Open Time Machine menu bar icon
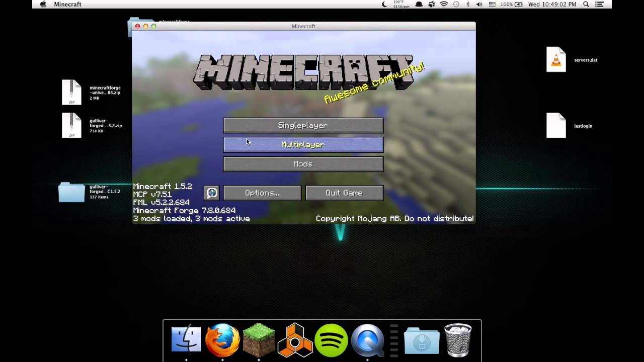Screen dimensions: 644x362 click(x=456, y=4)
